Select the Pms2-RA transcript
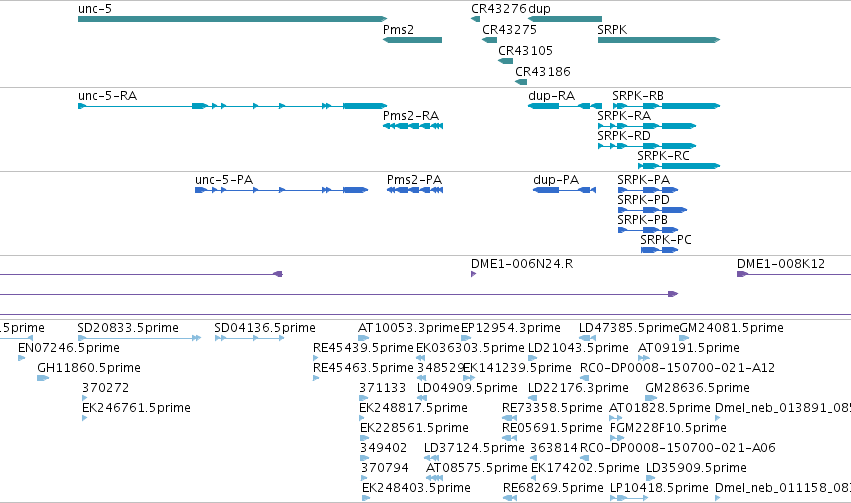 click(x=413, y=126)
